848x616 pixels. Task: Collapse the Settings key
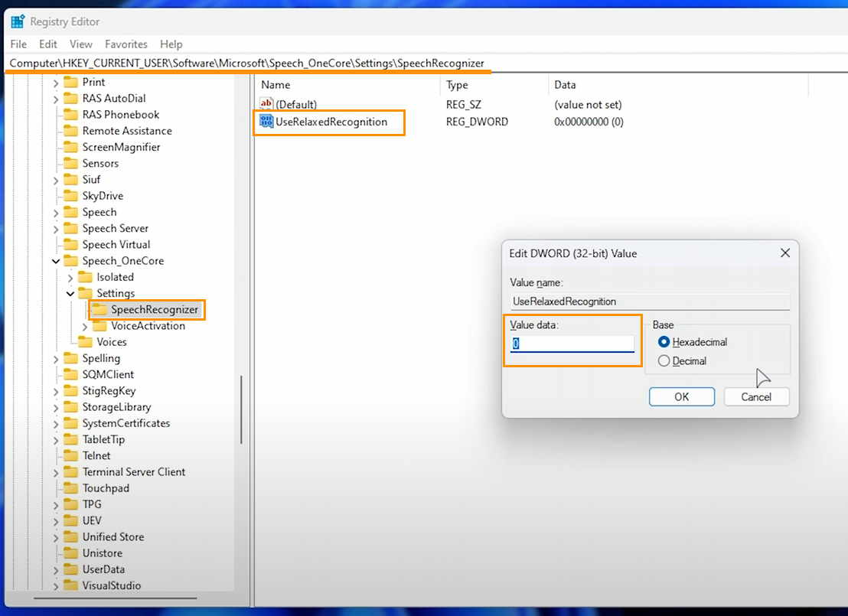click(70, 294)
